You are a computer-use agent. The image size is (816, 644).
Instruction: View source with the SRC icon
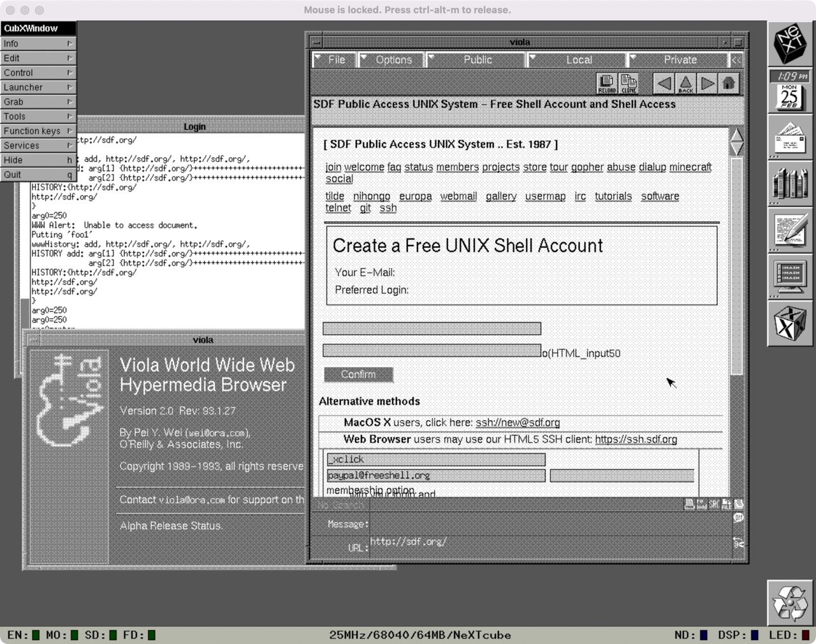click(714, 504)
